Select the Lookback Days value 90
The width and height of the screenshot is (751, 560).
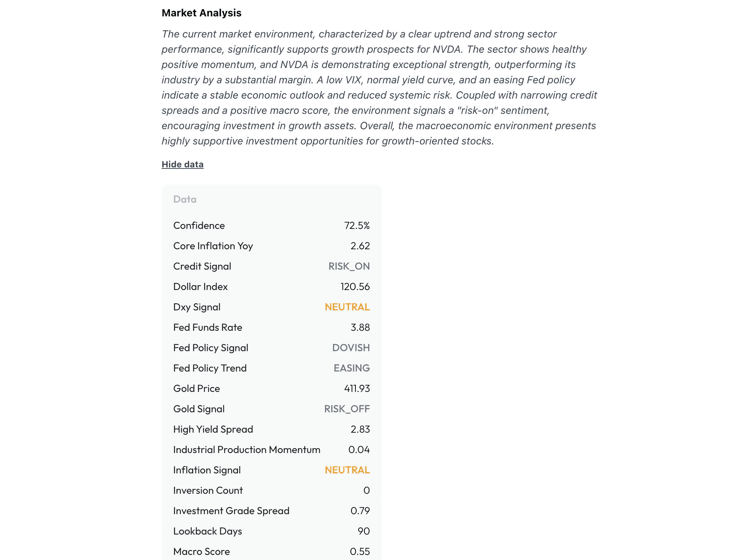362,531
